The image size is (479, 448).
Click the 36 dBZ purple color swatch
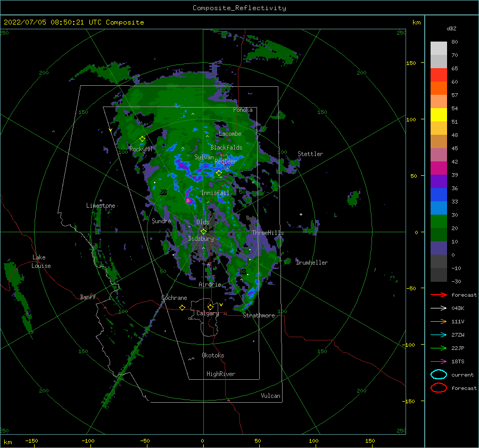pyautogui.click(x=439, y=181)
